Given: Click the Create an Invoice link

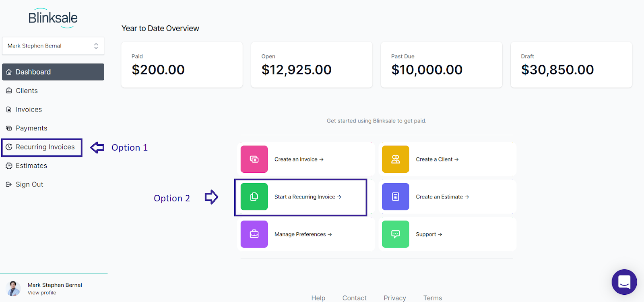Looking at the screenshot, I should coord(299,159).
